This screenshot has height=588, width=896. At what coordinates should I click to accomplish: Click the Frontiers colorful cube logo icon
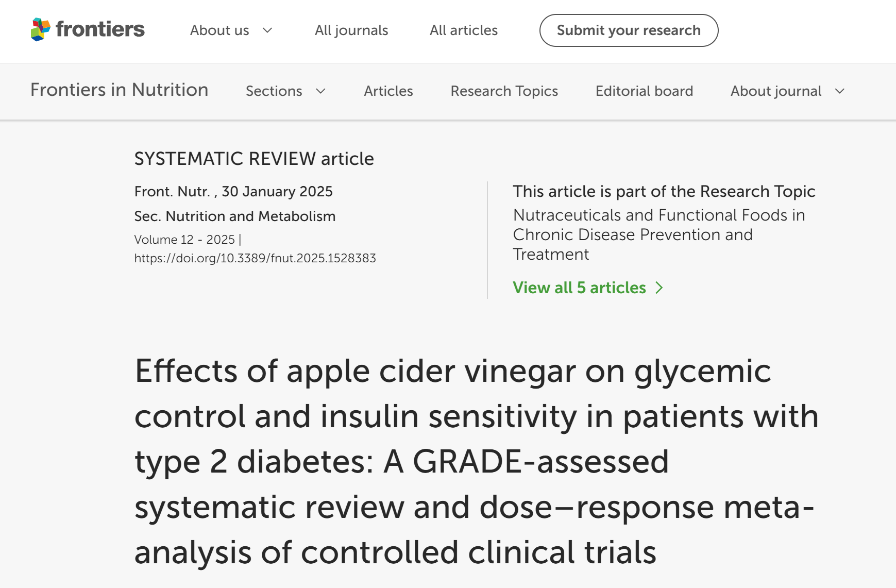point(40,29)
